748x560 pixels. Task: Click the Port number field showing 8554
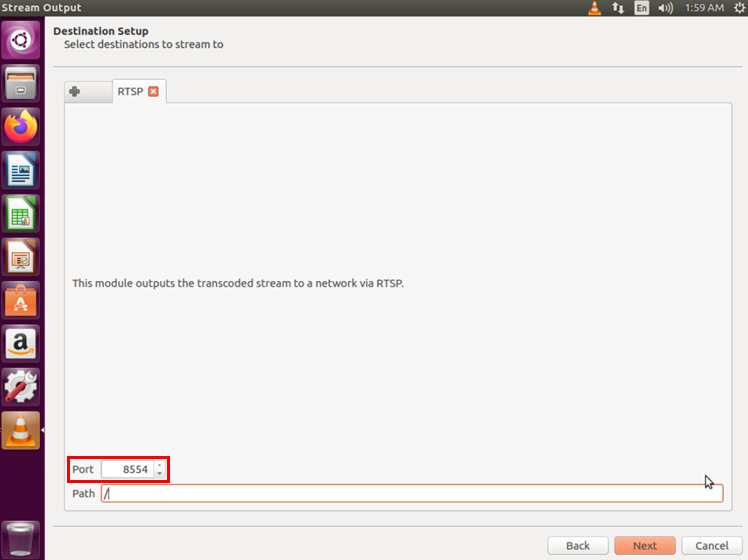128,469
